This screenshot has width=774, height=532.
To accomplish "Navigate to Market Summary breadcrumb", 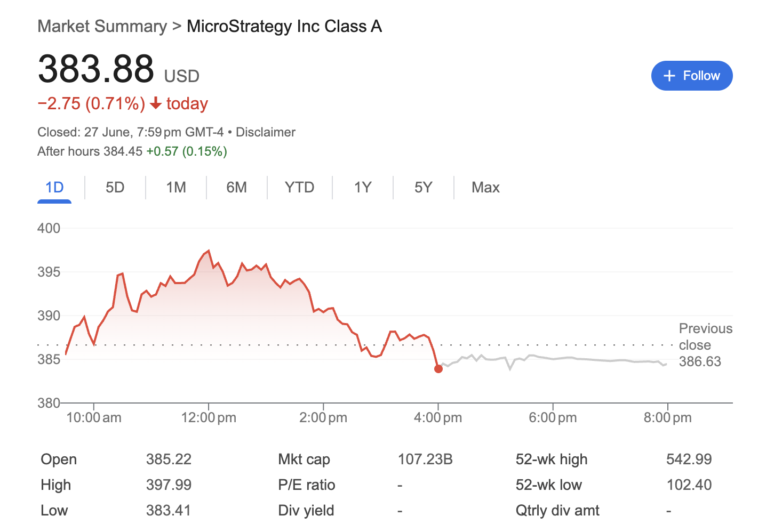I will pyautogui.click(x=102, y=26).
